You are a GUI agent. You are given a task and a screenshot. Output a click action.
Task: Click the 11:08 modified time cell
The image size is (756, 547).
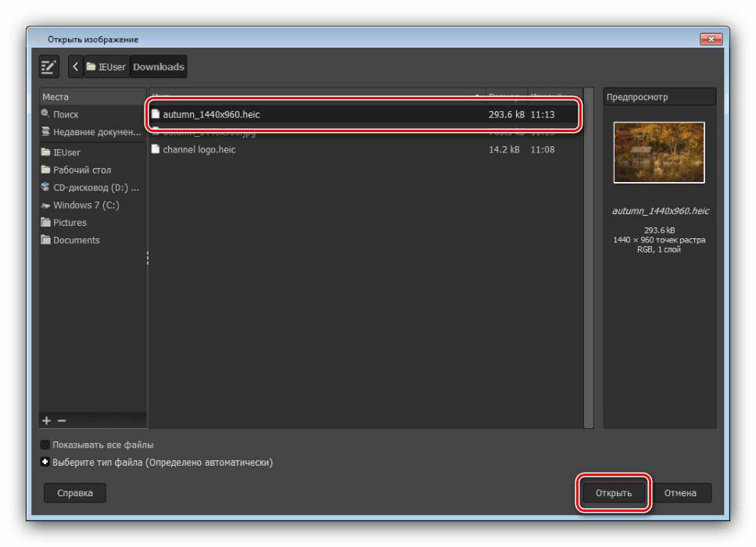coord(543,149)
